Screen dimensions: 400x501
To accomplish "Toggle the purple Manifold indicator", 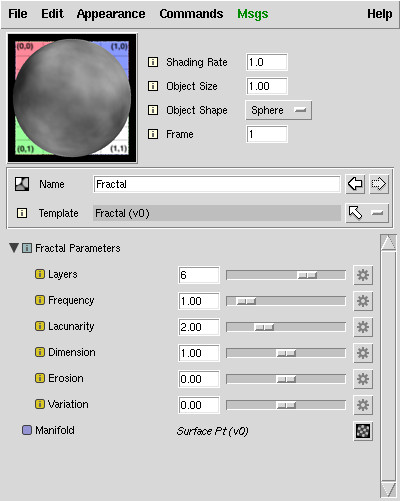I will pos(27,430).
